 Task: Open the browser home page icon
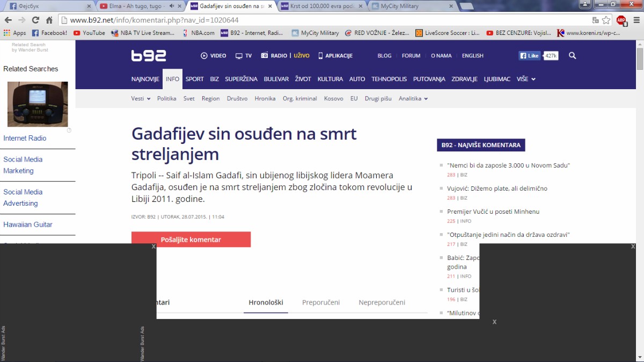(49, 20)
